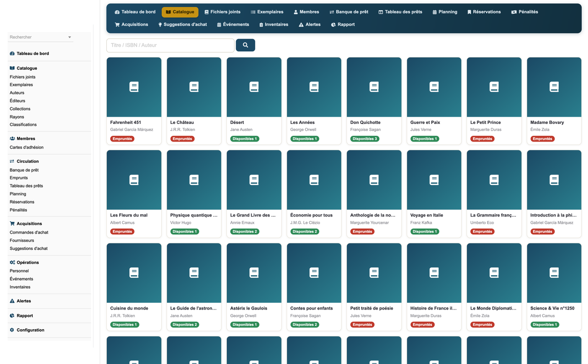Open Rapport in top navigation

coord(343,24)
